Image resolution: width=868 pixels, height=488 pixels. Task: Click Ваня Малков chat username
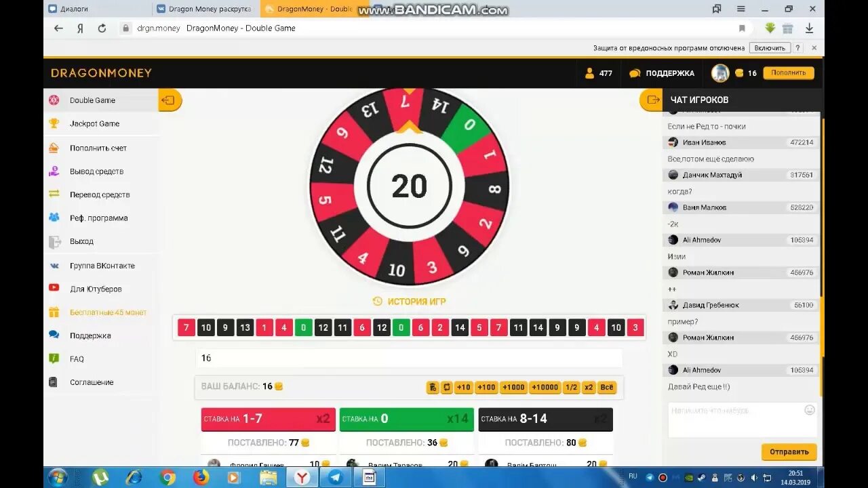coord(705,207)
